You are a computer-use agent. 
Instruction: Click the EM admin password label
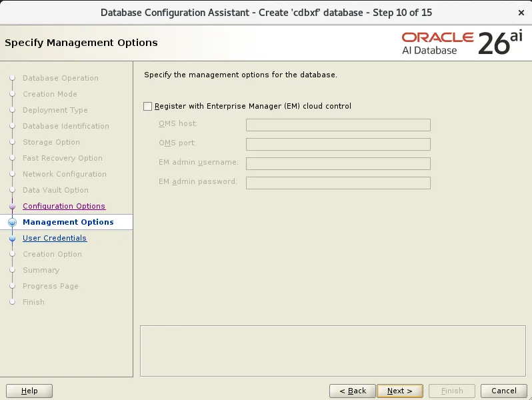(x=198, y=181)
